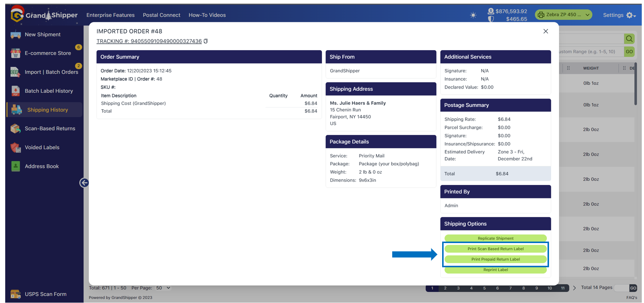
Task: Click the $465.65 balance amount
Action: (516, 19)
